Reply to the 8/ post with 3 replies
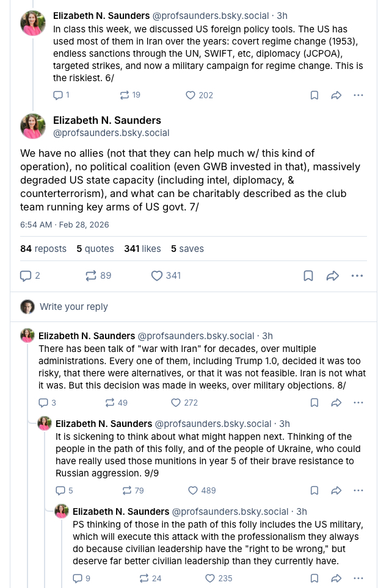The height and width of the screenshot is (588, 392). point(43,403)
